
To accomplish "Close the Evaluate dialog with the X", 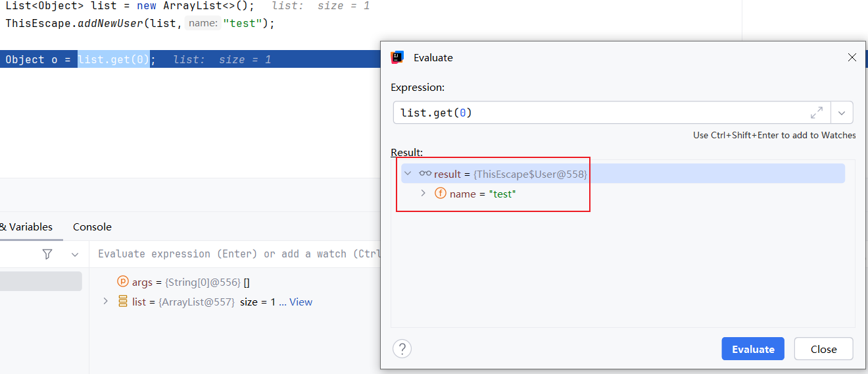I will [x=852, y=57].
